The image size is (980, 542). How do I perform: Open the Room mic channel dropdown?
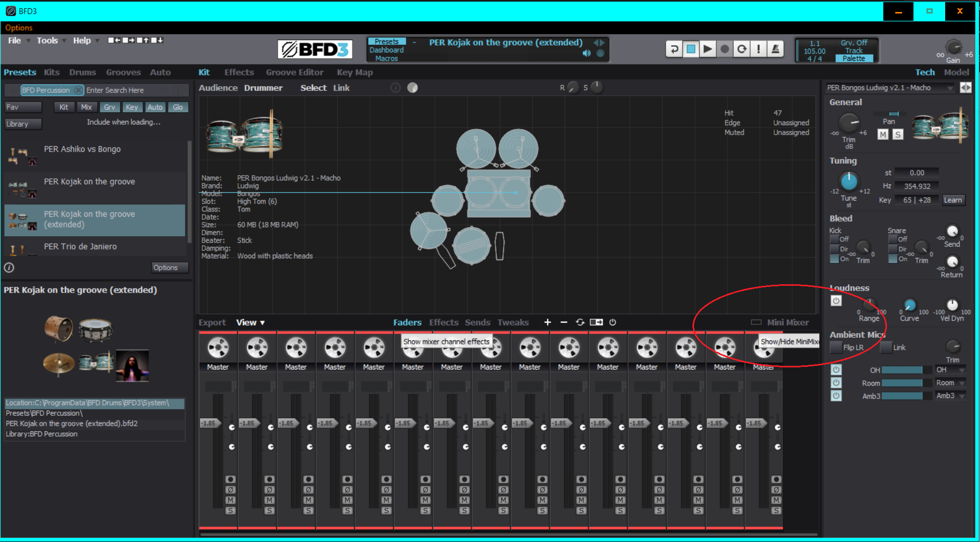(x=950, y=383)
